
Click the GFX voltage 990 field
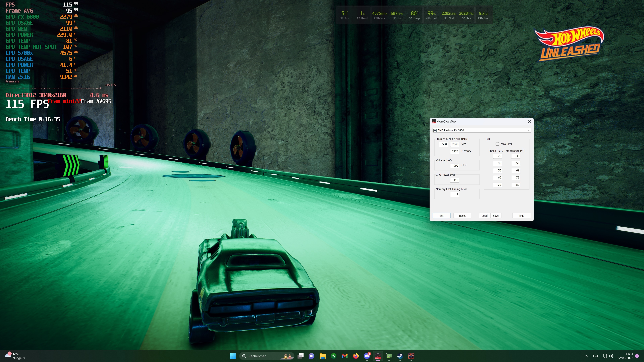coord(455,165)
